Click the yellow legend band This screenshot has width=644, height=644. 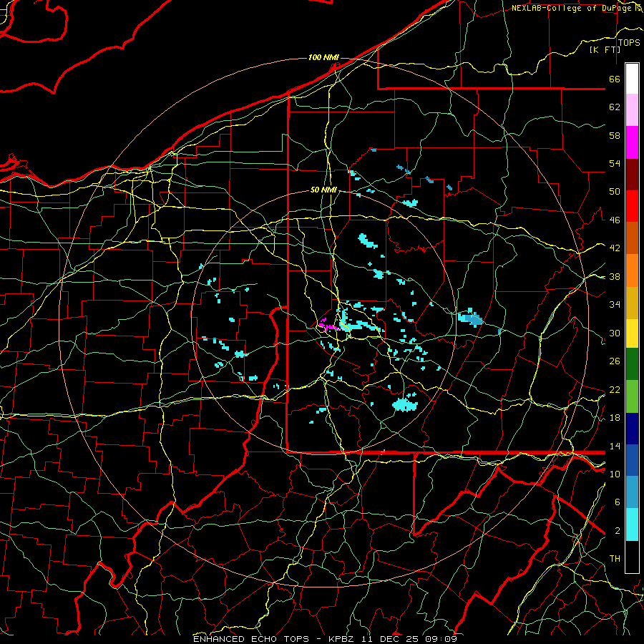click(632, 333)
